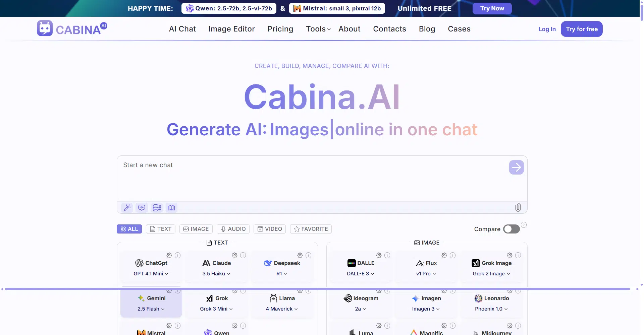Click the voice chat bubble icon
The height and width of the screenshot is (335, 644).
(142, 208)
